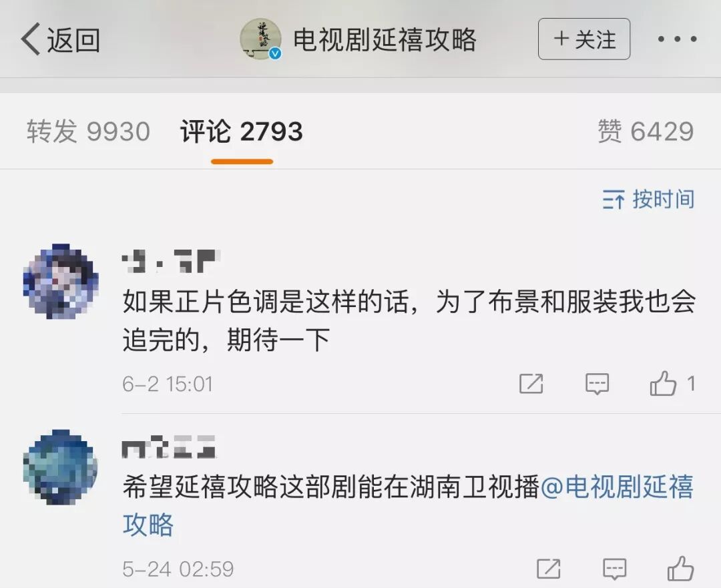
Task: Click the sort icon beside 按时间
Action: click(614, 200)
